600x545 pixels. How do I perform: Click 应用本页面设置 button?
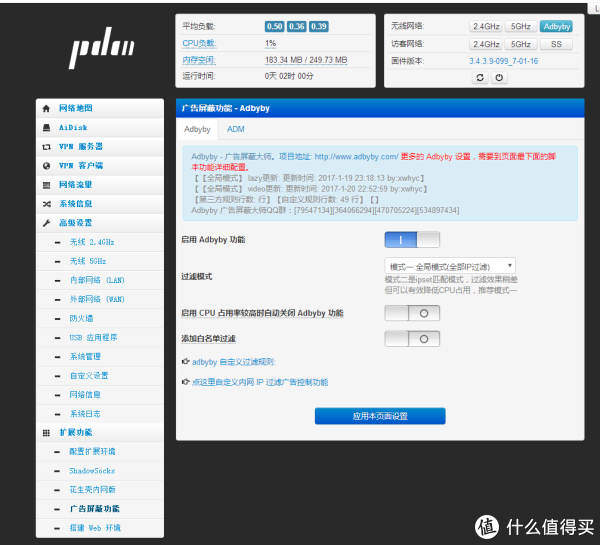click(380, 416)
